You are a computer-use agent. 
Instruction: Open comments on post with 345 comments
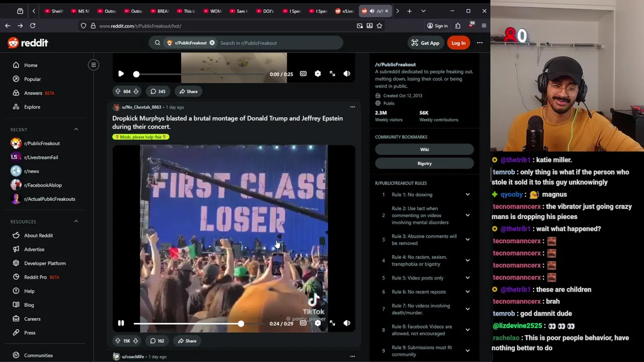[158, 92]
